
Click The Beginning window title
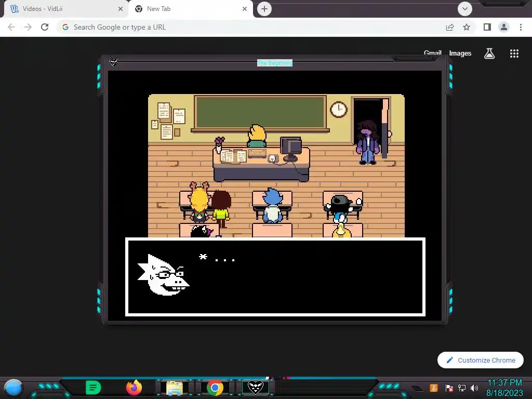(x=274, y=63)
